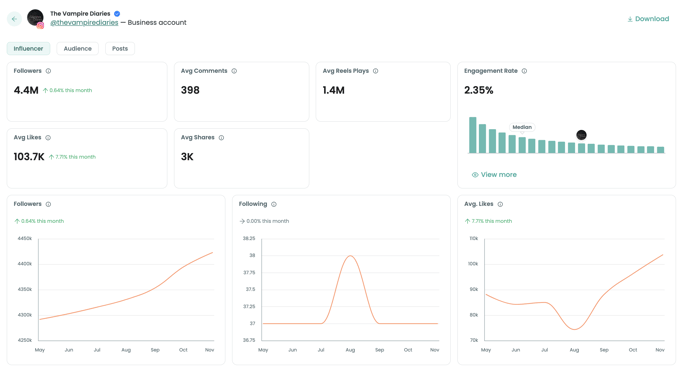
Task: Click the Instagram badge on avatar
Action: pyautogui.click(x=40, y=25)
